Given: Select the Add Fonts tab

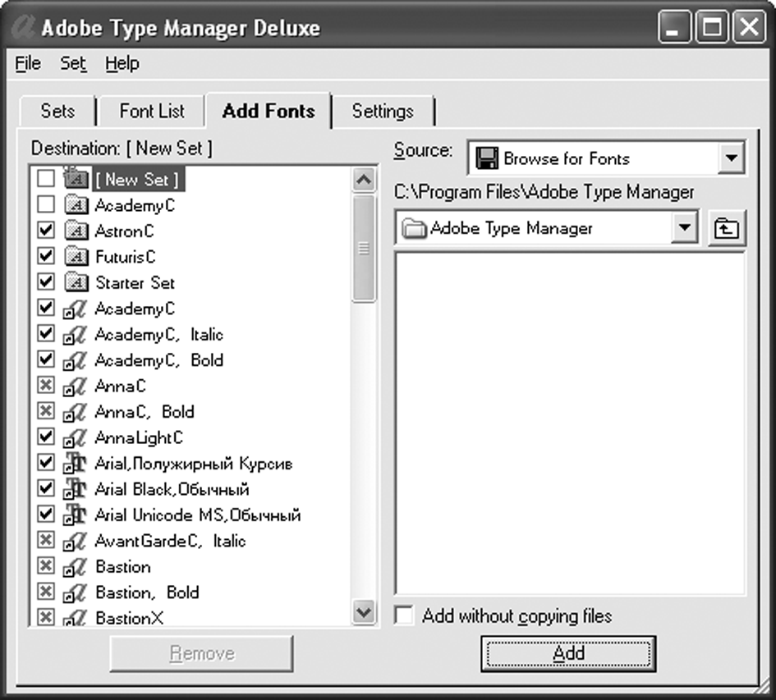Looking at the screenshot, I should pos(269,111).
